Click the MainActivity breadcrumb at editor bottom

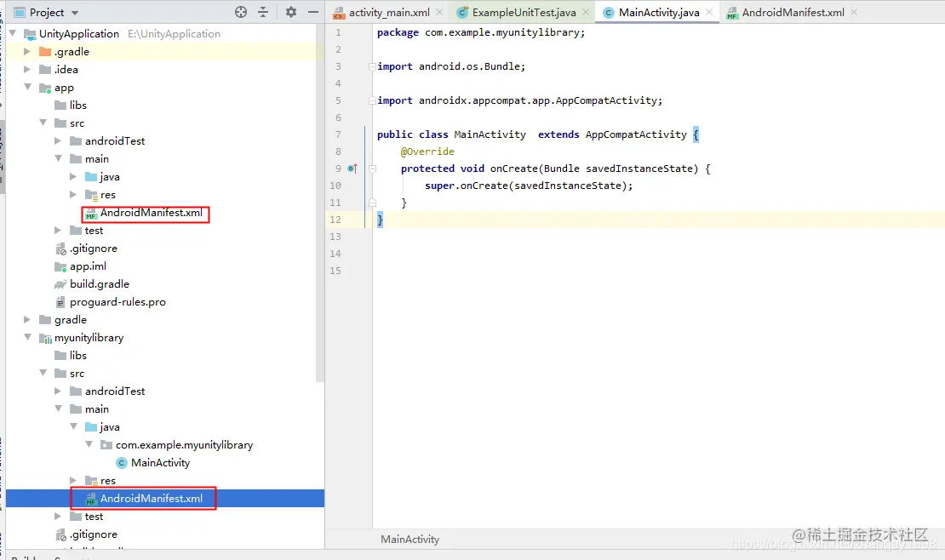coord(409,539)
